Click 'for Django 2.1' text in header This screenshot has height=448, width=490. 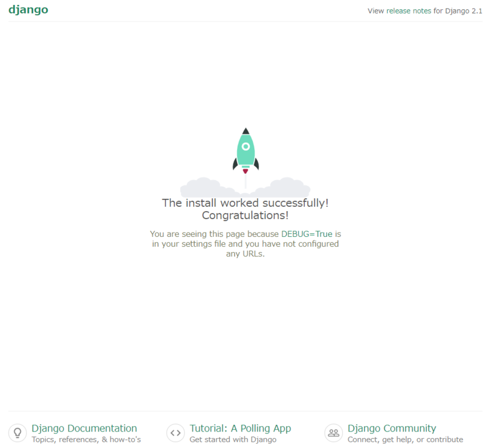(458, 11)
